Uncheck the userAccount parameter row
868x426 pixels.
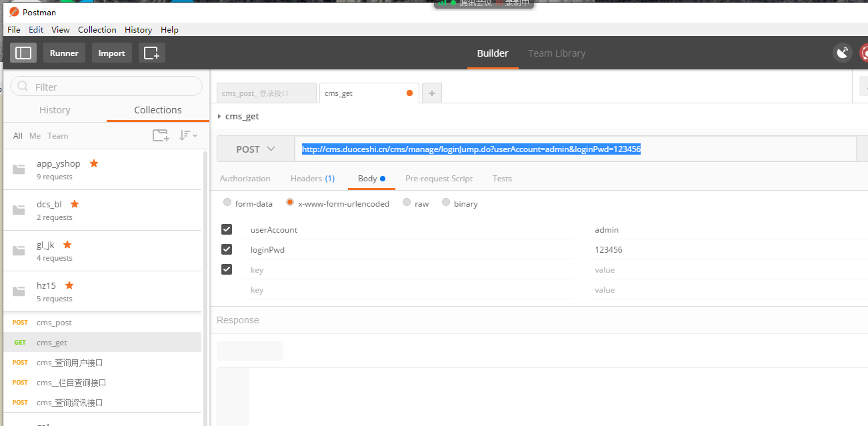click(x=227, y=229)
